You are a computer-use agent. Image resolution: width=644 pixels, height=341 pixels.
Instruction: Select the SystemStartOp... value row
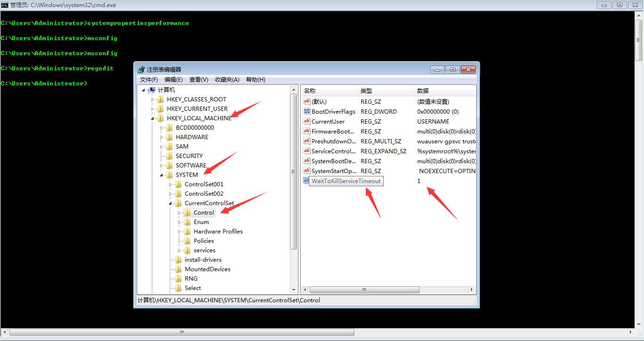389,171
